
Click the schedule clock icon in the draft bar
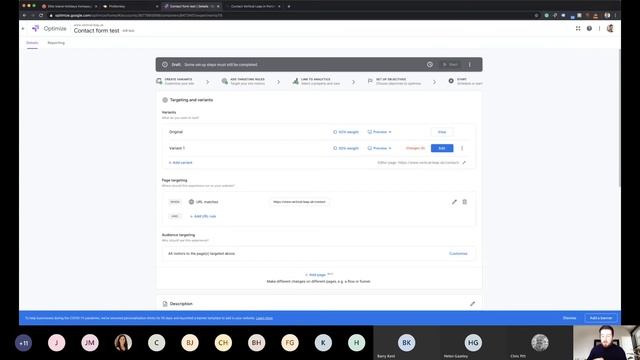[x=429, y=64]
